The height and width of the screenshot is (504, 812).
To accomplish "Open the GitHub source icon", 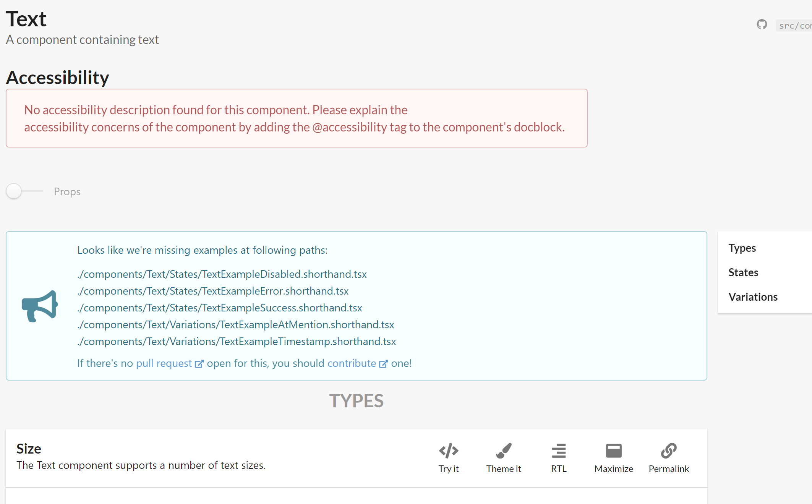I will pyautogui.click(x=762, y=25).
